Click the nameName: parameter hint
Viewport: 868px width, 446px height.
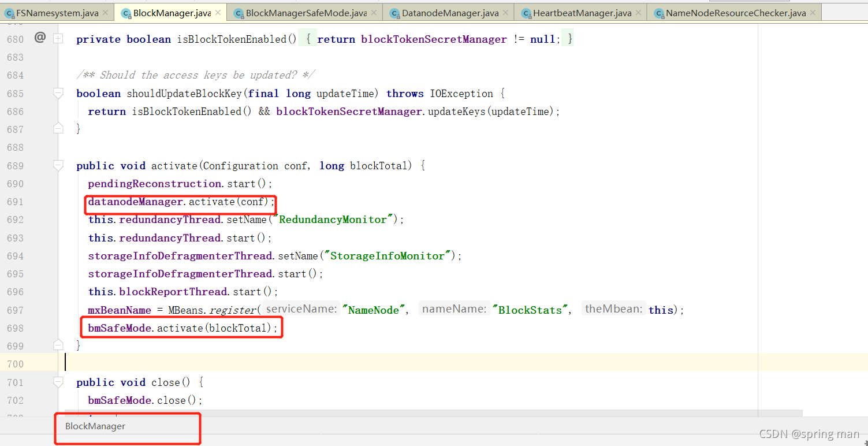pyautogui.click(x=455, y=309)
